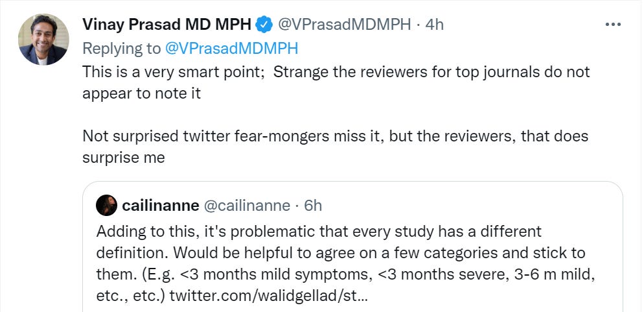Click the @VPrasadMDMPH mention after Replying to
Screen dimensions: 644x312
231,48
